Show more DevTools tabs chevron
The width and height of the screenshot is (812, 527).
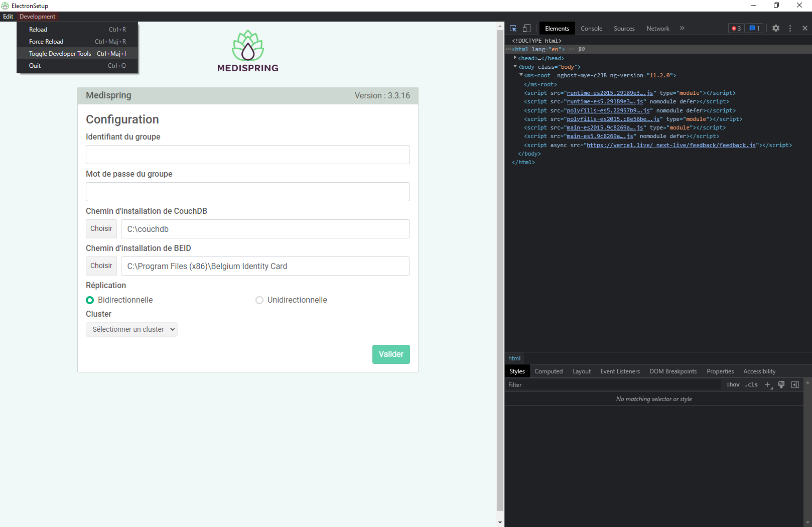(x=682, y=28)
